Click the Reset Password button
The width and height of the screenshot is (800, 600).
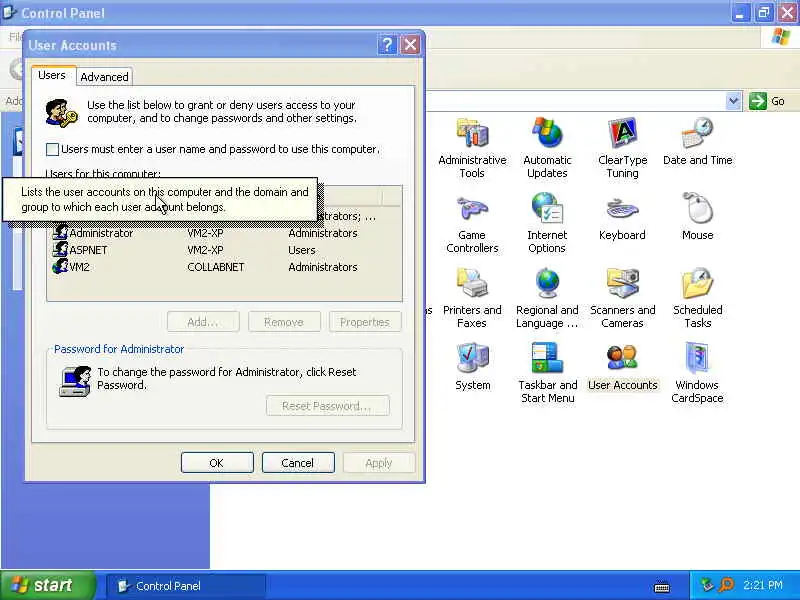pyautogui.click(x=328, y=406)
